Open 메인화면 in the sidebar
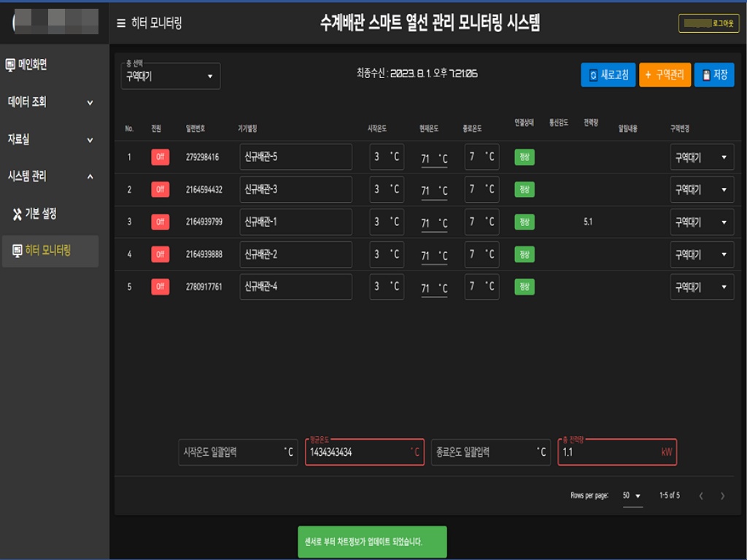The height and width of the screenshot is (560, 747). (50, 65)
